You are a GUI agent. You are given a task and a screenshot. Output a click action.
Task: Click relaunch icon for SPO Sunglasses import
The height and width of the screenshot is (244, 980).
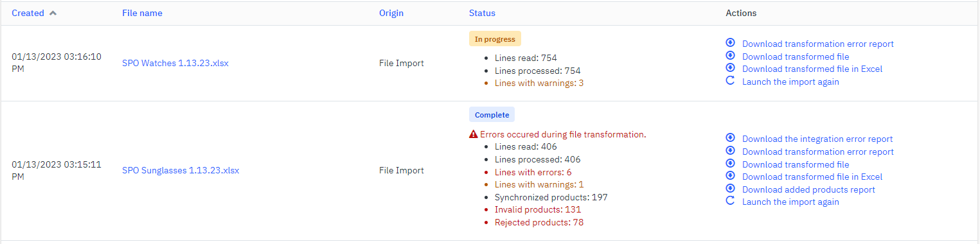730,201
